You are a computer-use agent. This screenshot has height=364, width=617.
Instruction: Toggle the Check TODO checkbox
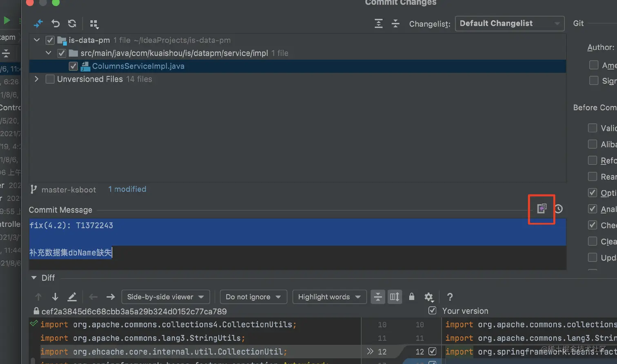[x=593, y=225]
